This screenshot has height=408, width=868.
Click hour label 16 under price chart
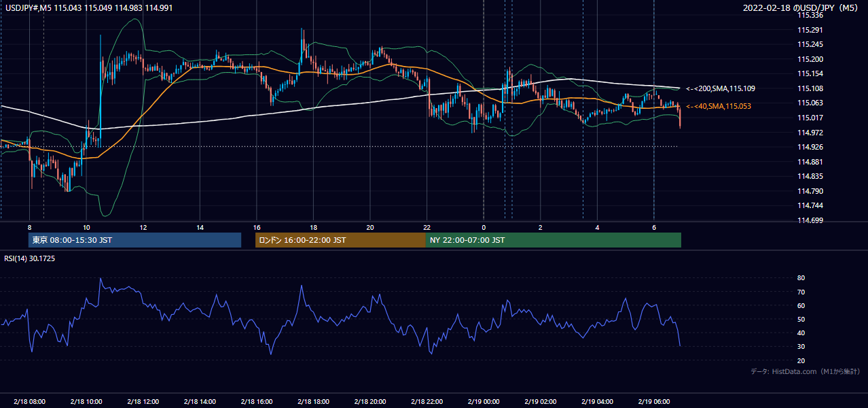point(257,227)
